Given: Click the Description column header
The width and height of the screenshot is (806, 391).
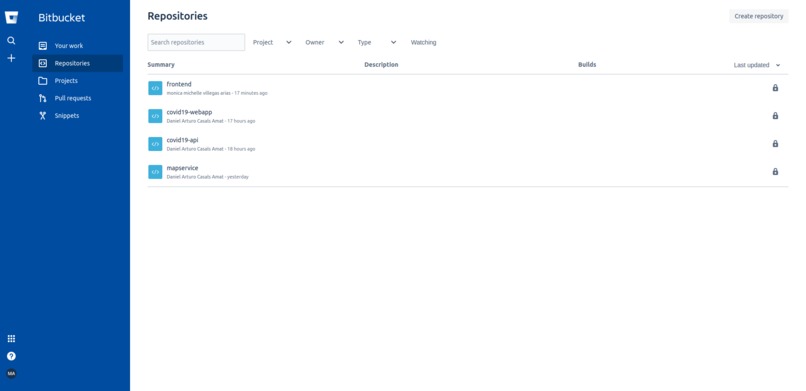Looking at the screenshot, I should click(381, 65).
